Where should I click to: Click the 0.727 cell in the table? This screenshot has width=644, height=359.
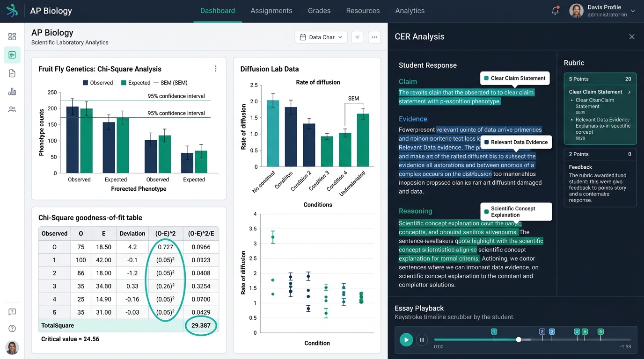[165, 247]
